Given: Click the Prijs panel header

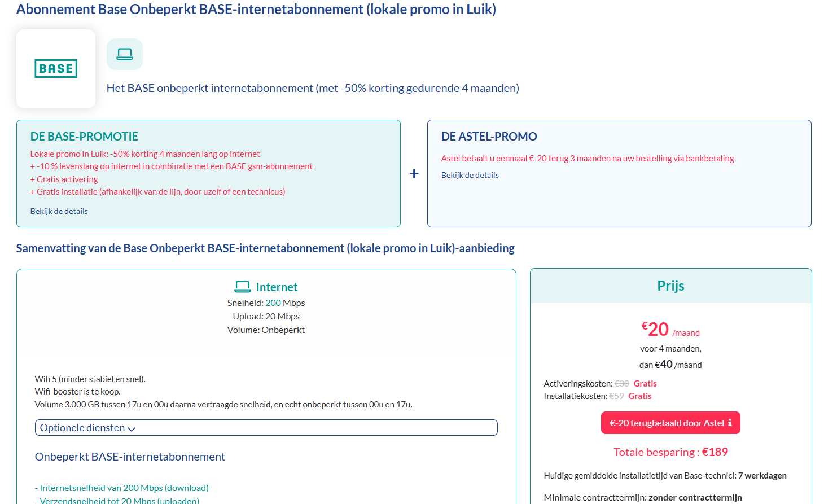Looking at the screenshot, I should coord(670,286).
